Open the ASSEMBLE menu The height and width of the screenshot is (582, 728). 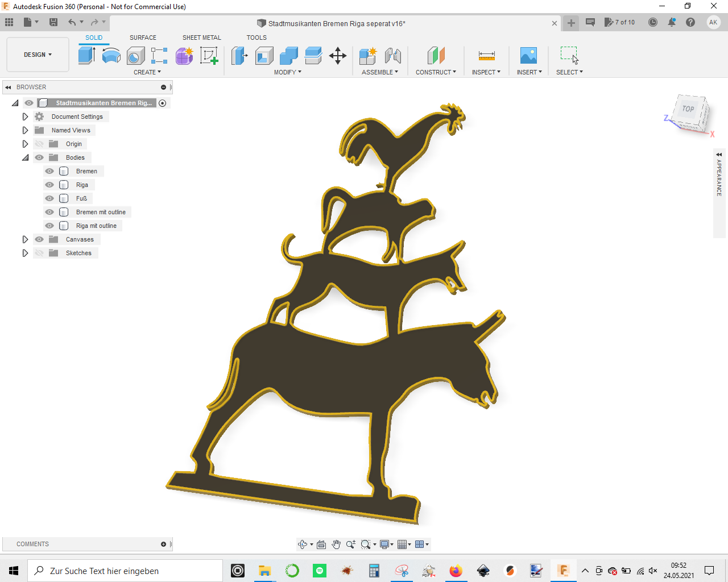380,72
